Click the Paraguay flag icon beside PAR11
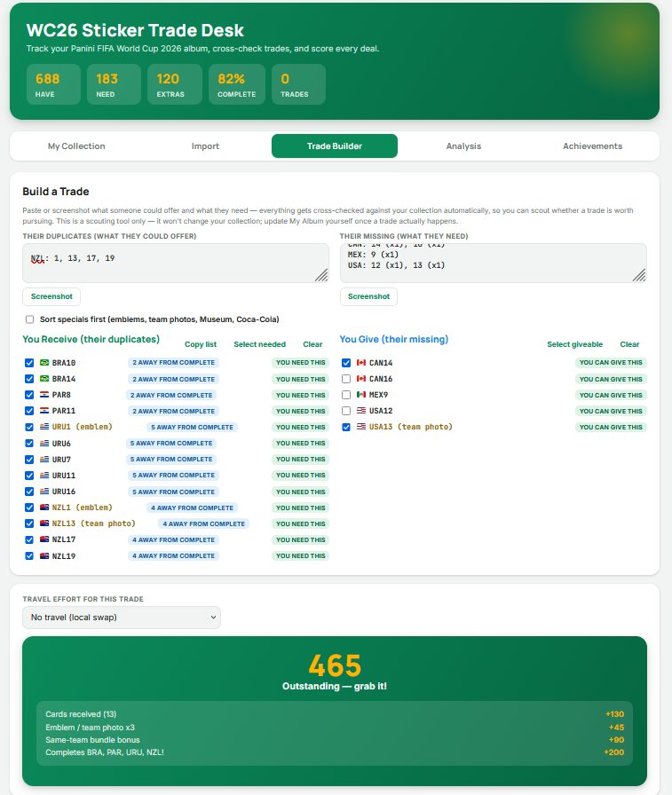 pyautogui.click(x=44, y=411)
